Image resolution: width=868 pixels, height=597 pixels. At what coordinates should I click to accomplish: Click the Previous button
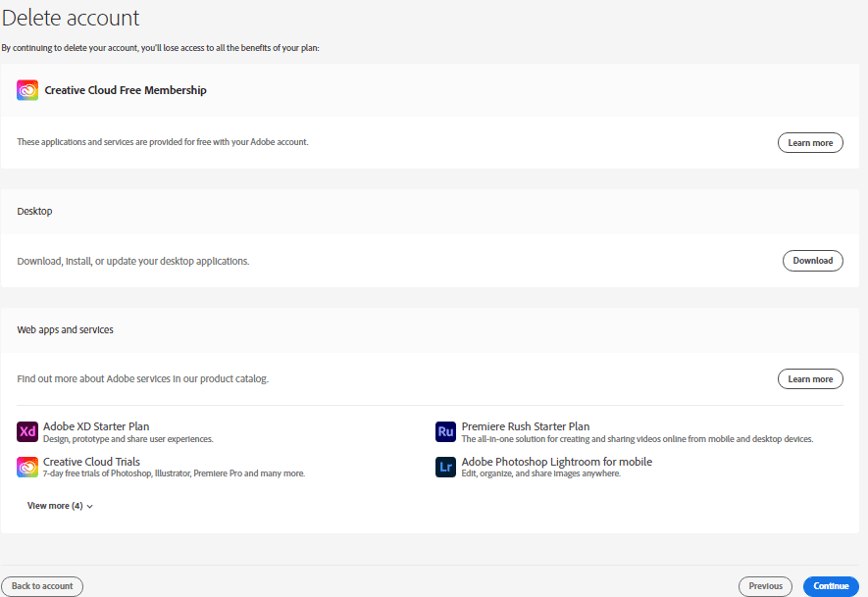[766, 586]
